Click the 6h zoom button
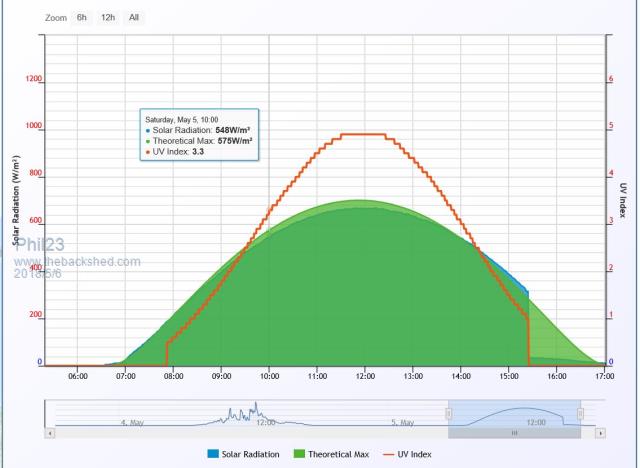 [x=82, y=18]
